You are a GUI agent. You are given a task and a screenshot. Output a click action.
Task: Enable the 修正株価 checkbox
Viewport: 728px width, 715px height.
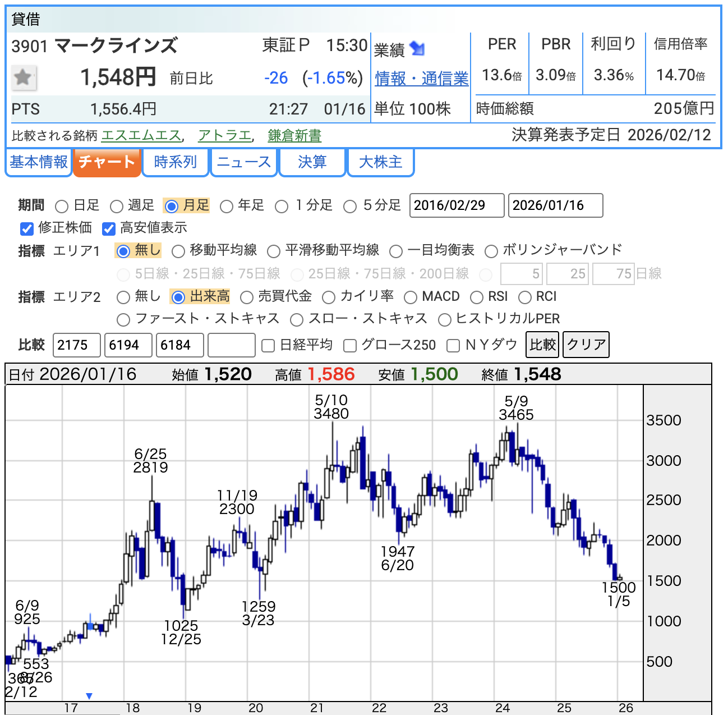(27, 228)
